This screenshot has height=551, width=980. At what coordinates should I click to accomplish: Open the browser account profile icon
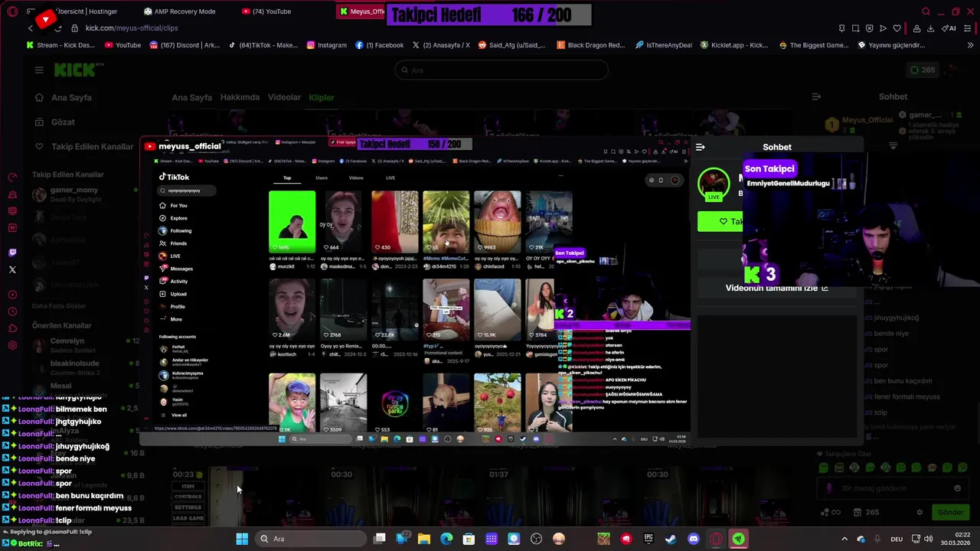[x=916, y=28]
